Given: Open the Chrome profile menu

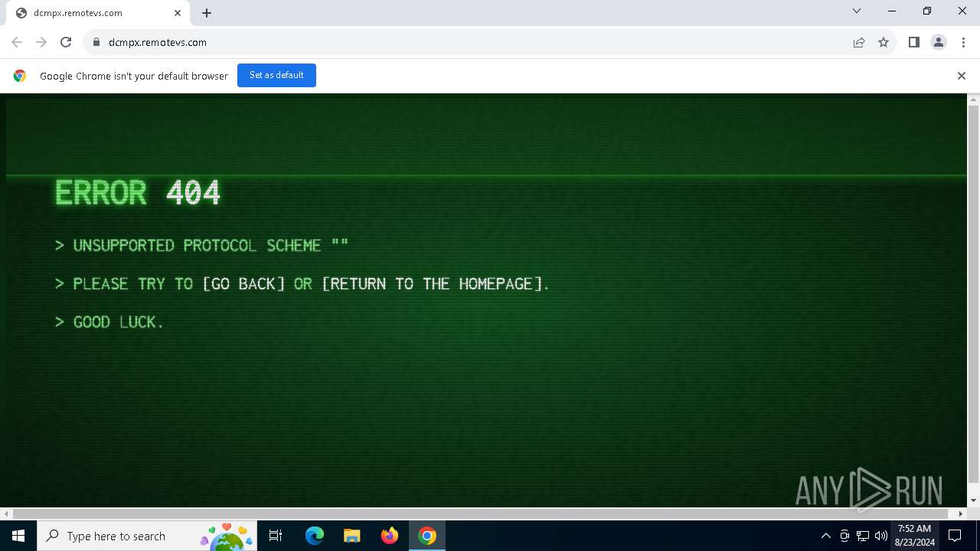Looking at the screenshot, I should [939, 42].
